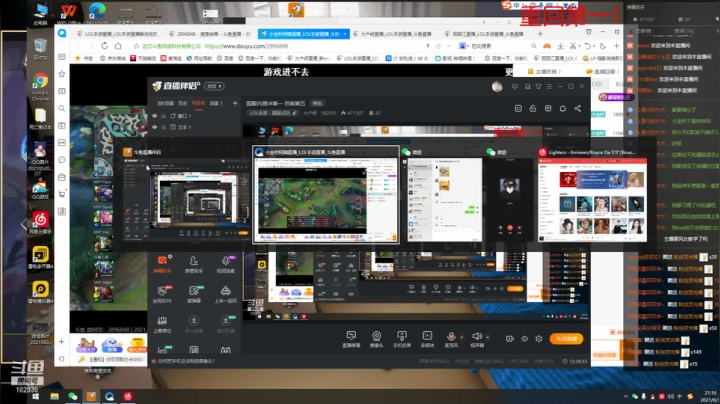
Task: Add a new scene with the plus tab
Action: click(235, 103)
